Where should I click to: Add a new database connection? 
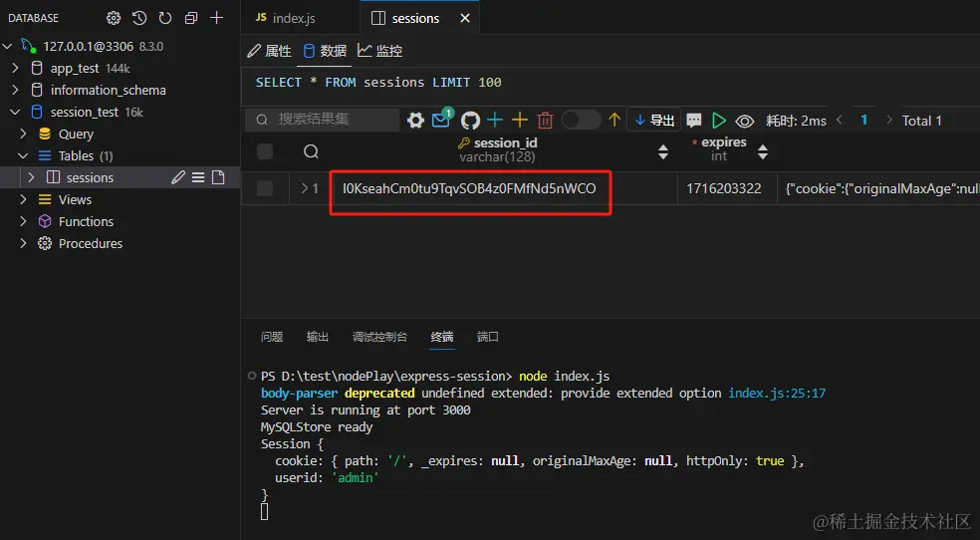[x=216, y=18]
